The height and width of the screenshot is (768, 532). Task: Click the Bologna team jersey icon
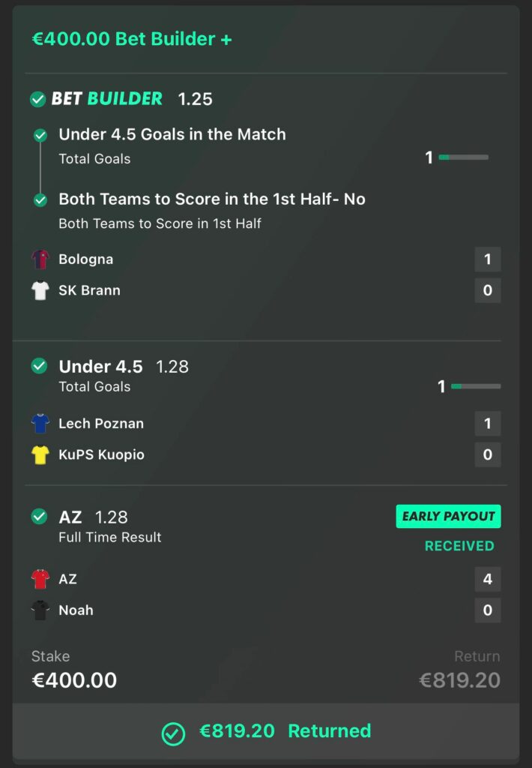click(x=40, y=259)
